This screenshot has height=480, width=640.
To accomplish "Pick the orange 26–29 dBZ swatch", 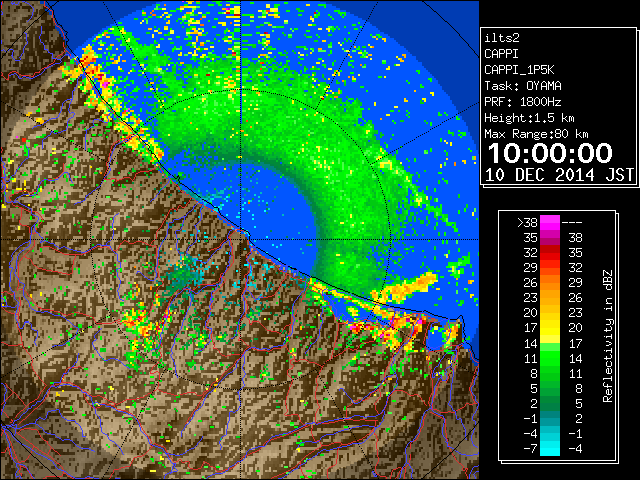I will (x=550, y=282).
